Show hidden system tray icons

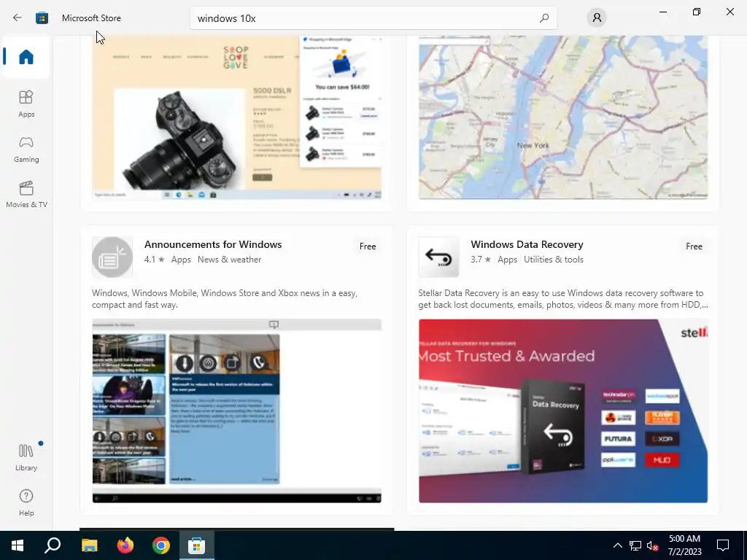[x=617, y=545]
